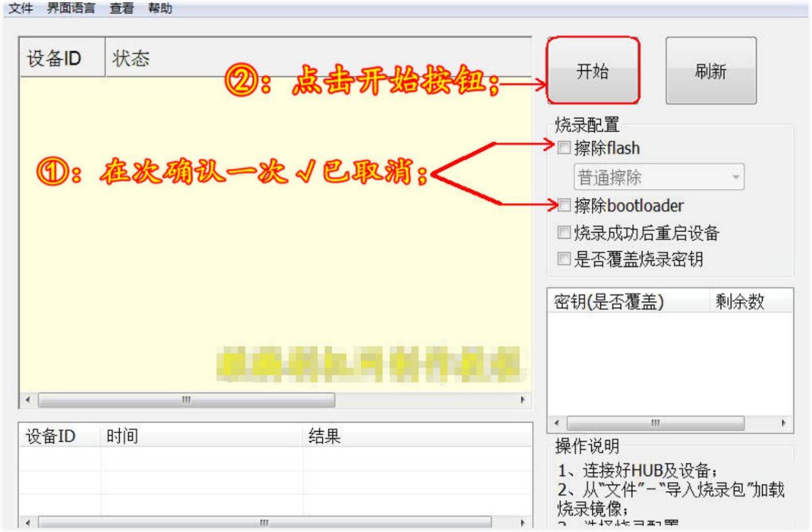
Task: Open the 界面语言 menu
Action: [x=71, y=9]
